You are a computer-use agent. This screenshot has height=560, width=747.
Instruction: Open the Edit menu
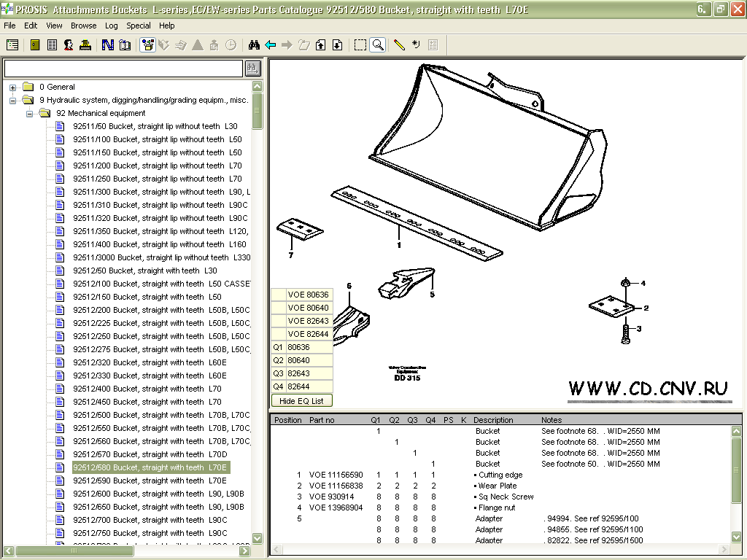[31, 26]
